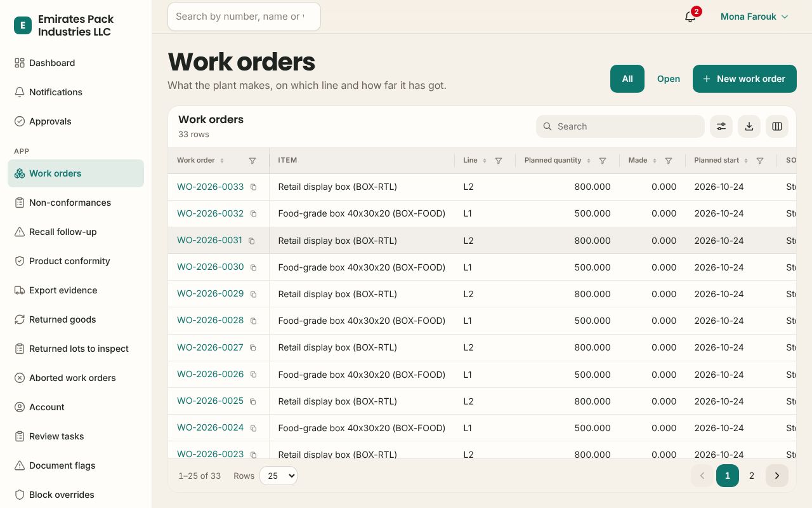Click the Emirates Pack logo icon
The image size is (812, 508).
click(23, 25)
